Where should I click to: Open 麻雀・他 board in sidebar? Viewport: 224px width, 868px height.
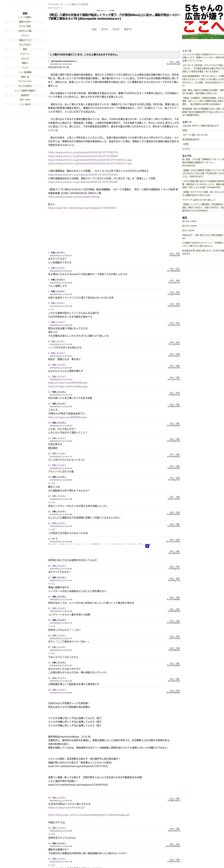(x=25, y=77)
